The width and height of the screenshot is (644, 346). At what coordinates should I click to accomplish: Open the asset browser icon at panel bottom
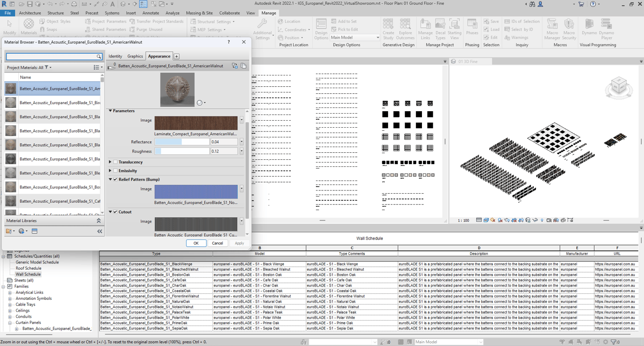pos(34,231)
